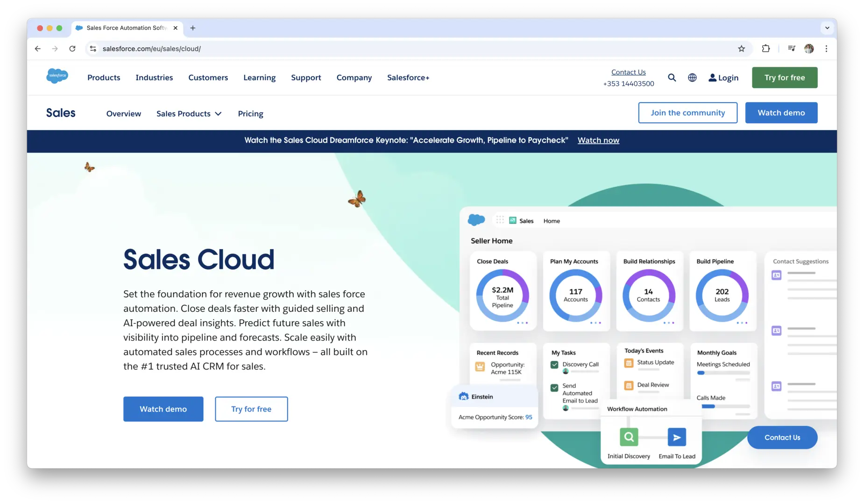Click the Salesforce cloud logo
Screen dimensions: 864x504
click(x=57, y=76)
